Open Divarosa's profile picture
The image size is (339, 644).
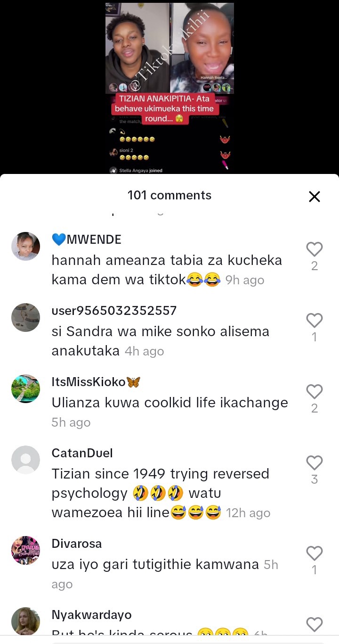pos(25,550)
